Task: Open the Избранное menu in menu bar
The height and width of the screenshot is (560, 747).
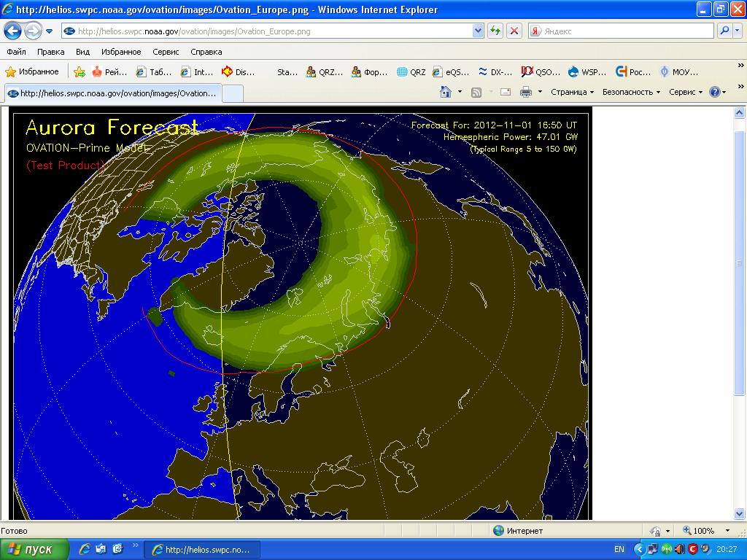Action: [121, 52]
